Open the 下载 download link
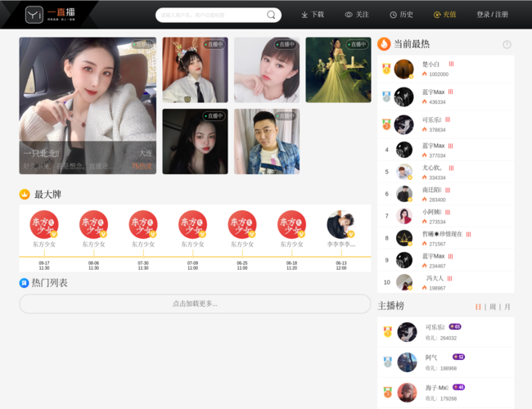532x409 pixels. point(313,15)
